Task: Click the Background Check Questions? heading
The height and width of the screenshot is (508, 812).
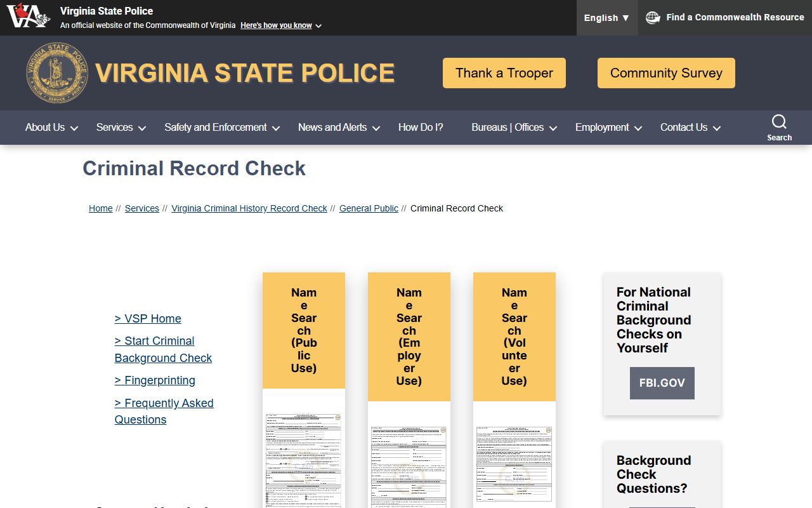Action: (x=653, y=474)
